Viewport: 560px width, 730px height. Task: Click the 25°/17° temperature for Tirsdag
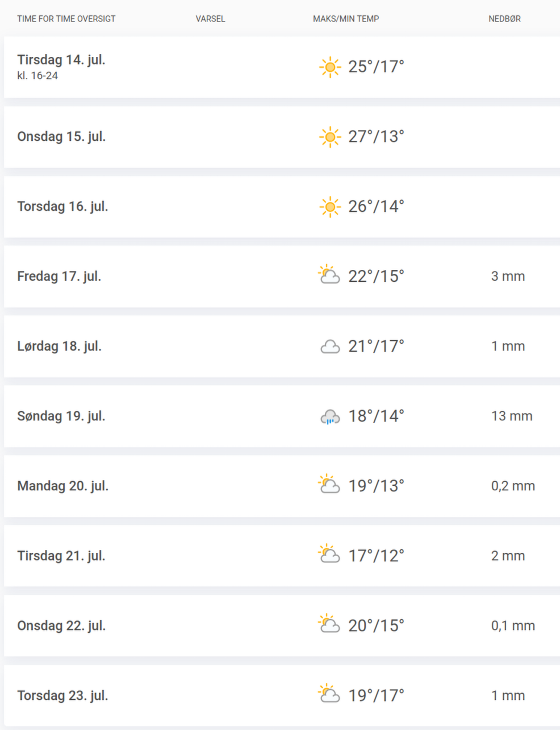(x=376, y=66)
